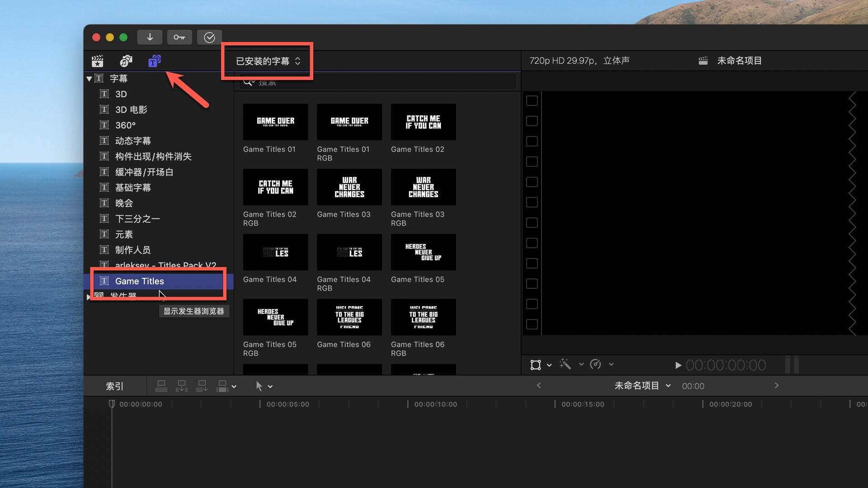This screenshot has height=488, width=868.
Task: Play the viewer from the timecode
Action: pos(678,365)
